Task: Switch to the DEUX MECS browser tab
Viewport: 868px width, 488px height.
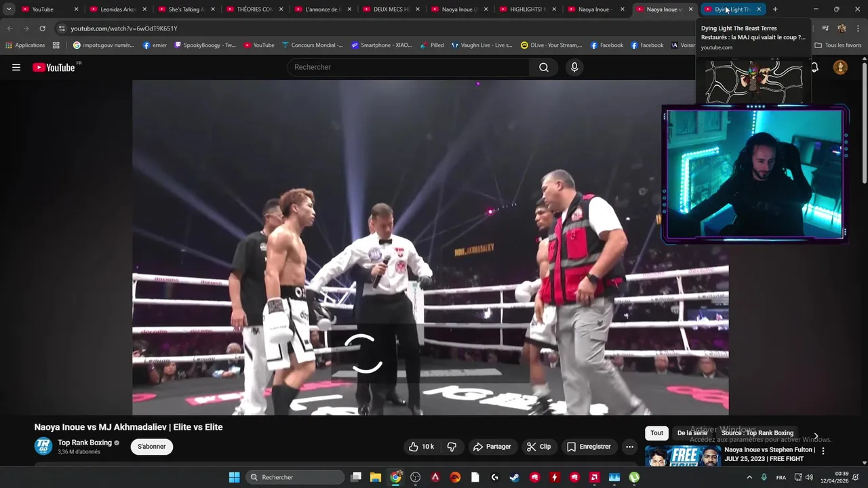Action: (390, 9)
